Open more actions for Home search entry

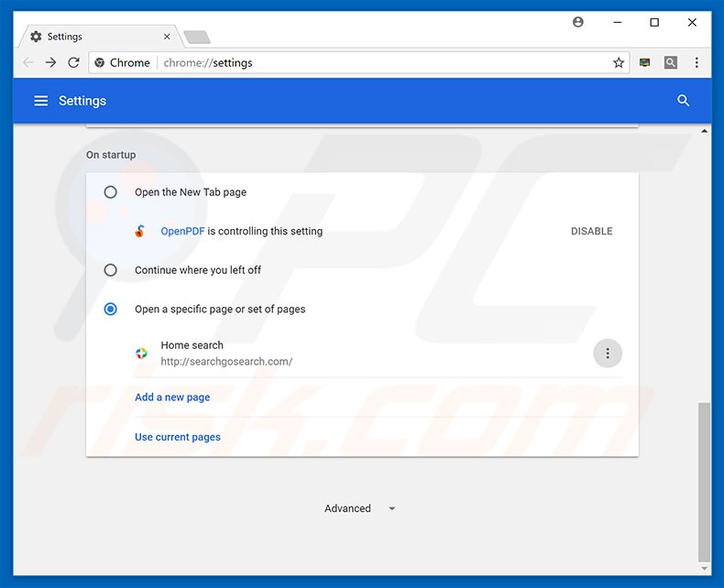[x=607, y=354]
